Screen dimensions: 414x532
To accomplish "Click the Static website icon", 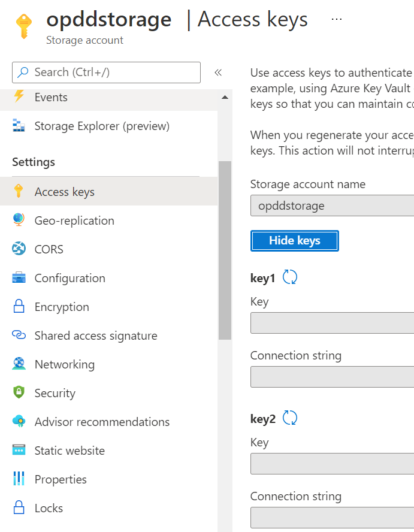I will pos(19,450).
